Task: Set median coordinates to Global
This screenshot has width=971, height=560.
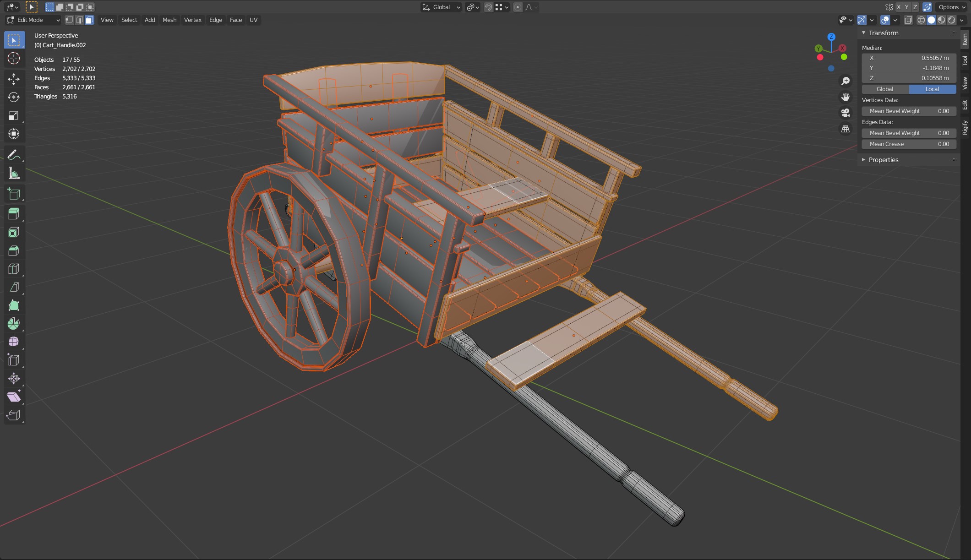Action: (x=884, y=89)
